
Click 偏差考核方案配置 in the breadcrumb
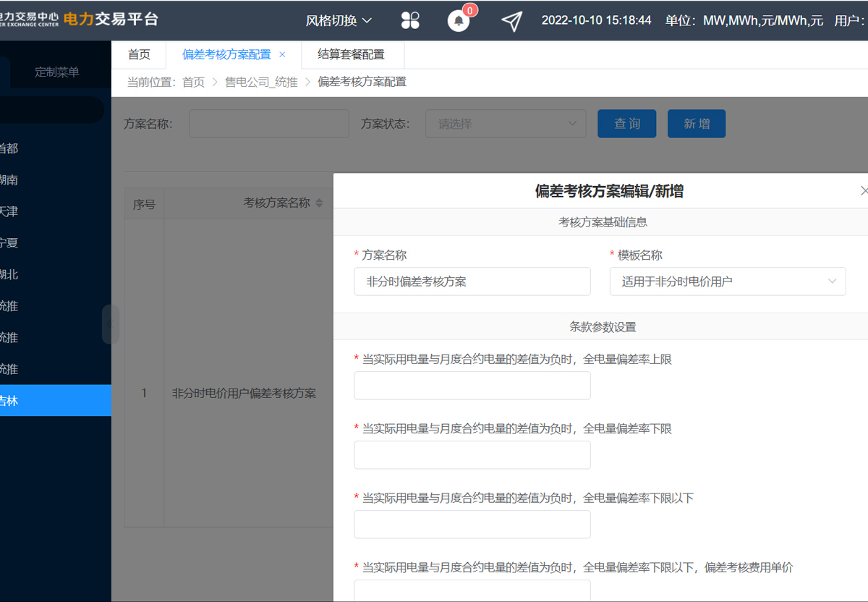[362, 82]
